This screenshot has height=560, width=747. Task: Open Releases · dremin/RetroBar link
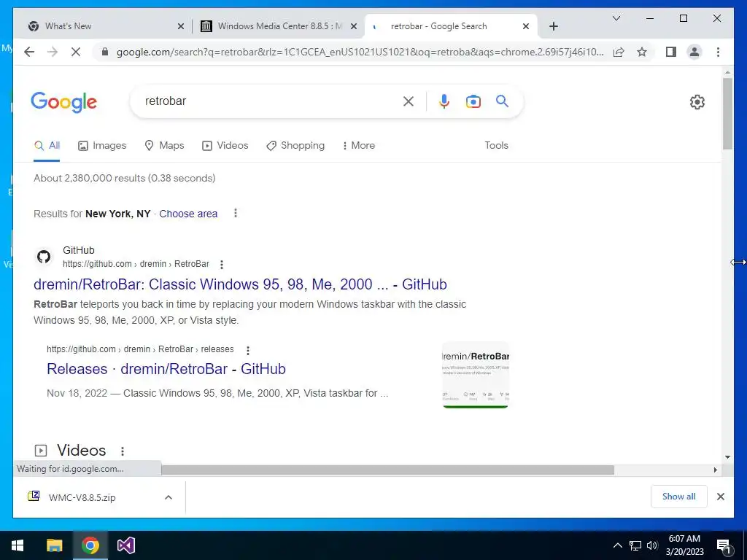pos(166,369)
